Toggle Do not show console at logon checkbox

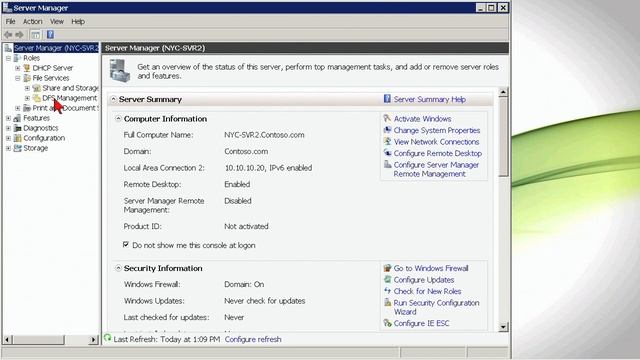[126, 244]
